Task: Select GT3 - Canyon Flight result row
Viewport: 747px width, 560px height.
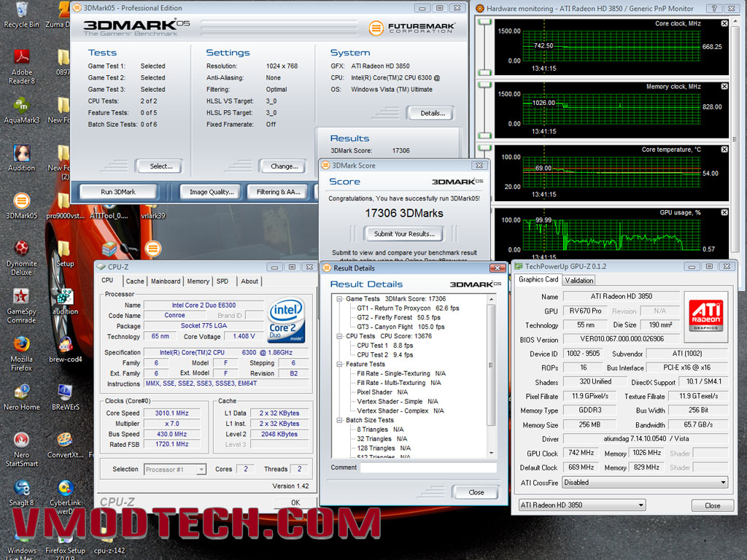Action: (400, 327)
